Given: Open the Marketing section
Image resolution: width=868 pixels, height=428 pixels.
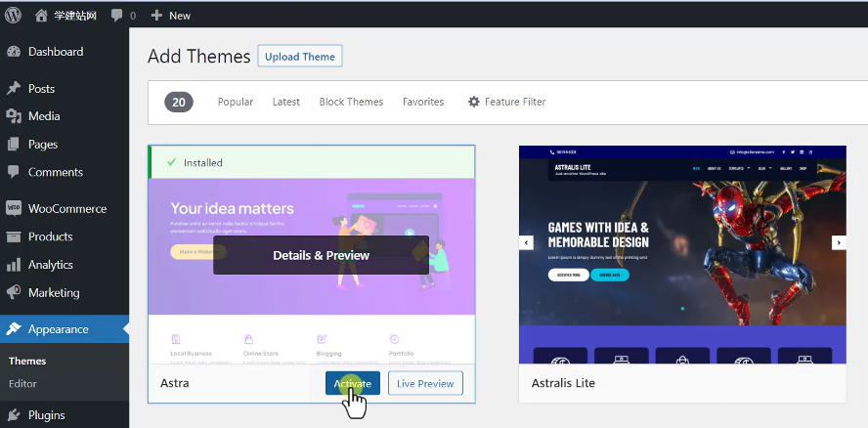Looking at the screenshot, I should click(54, 292).
